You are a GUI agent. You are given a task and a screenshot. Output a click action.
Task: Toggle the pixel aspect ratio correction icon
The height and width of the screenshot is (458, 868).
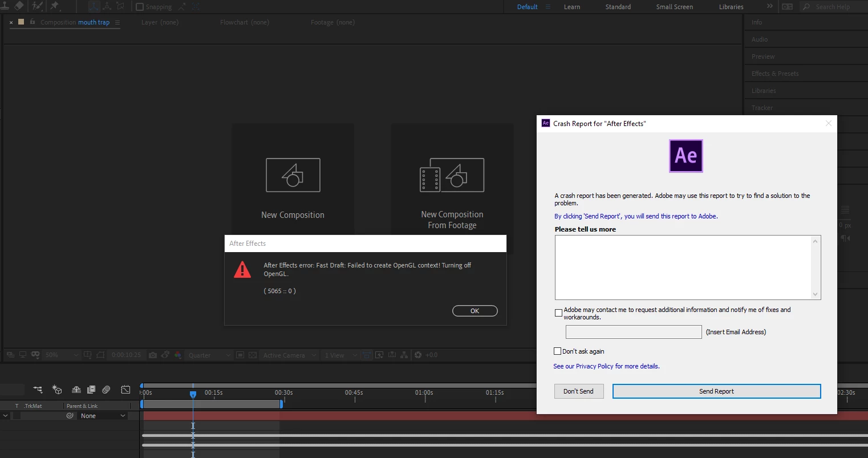tap(367, 355)
